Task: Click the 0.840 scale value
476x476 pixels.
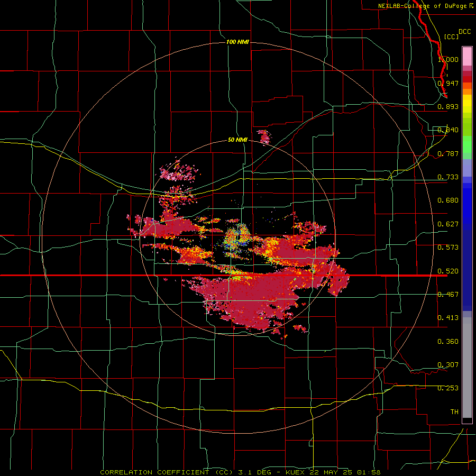Action: pyautogui.click(x=448, y=130)
